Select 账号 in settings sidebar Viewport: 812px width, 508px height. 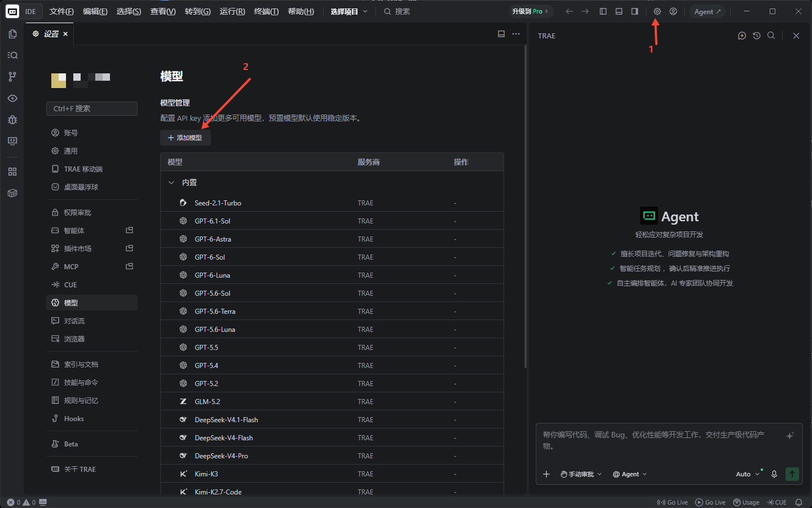tap(92, 133)
